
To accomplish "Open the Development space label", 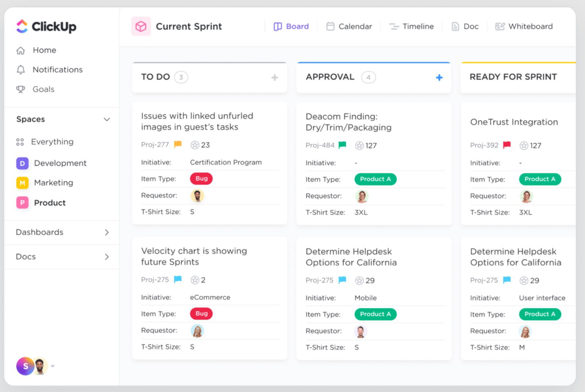I will [60, 163].
